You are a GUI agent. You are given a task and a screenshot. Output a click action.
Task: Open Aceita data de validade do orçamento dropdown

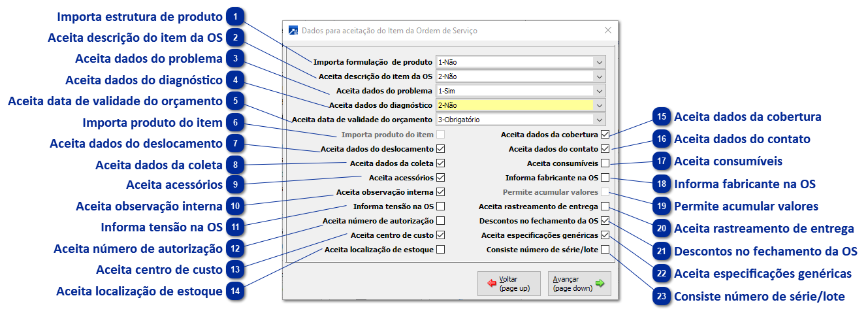point(599,120)
